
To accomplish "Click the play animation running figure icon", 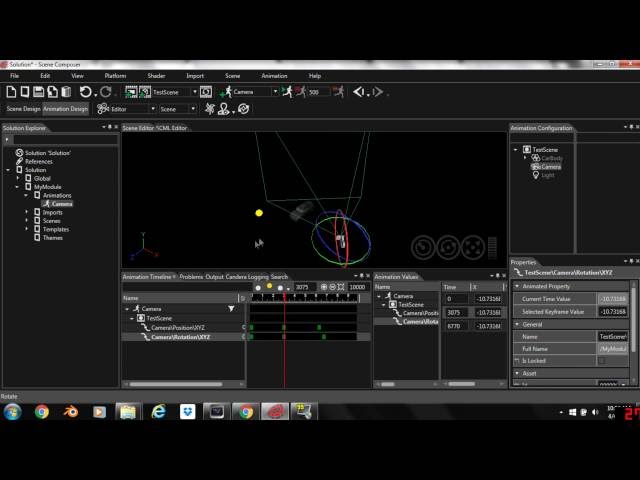I will tap(287, 92).
